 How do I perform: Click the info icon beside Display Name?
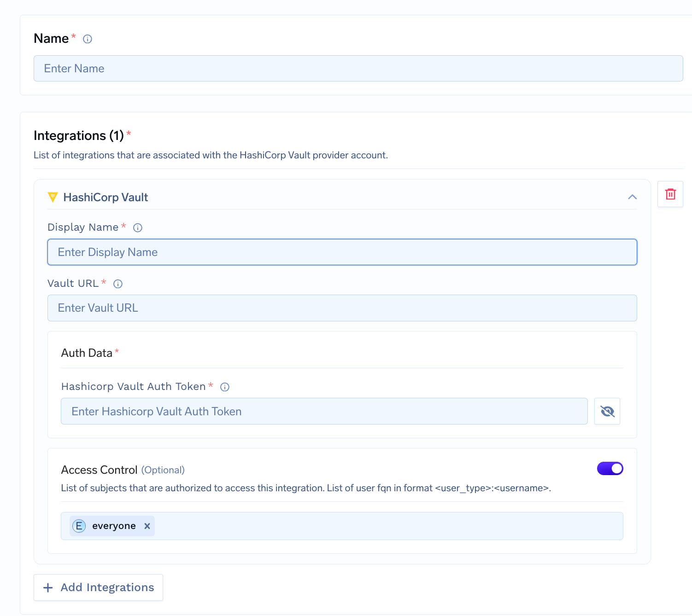138,228
